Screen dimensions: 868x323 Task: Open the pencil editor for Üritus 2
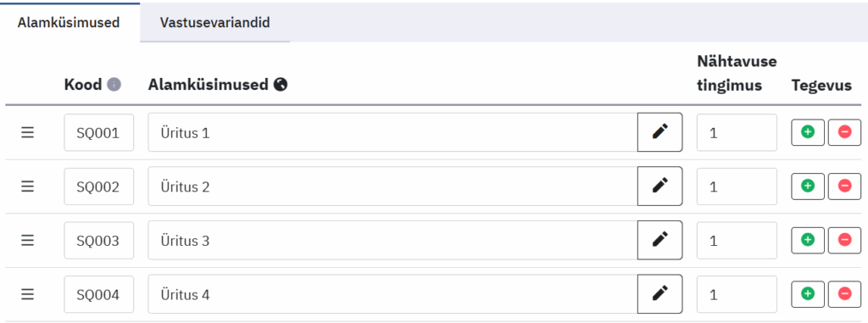659,187
